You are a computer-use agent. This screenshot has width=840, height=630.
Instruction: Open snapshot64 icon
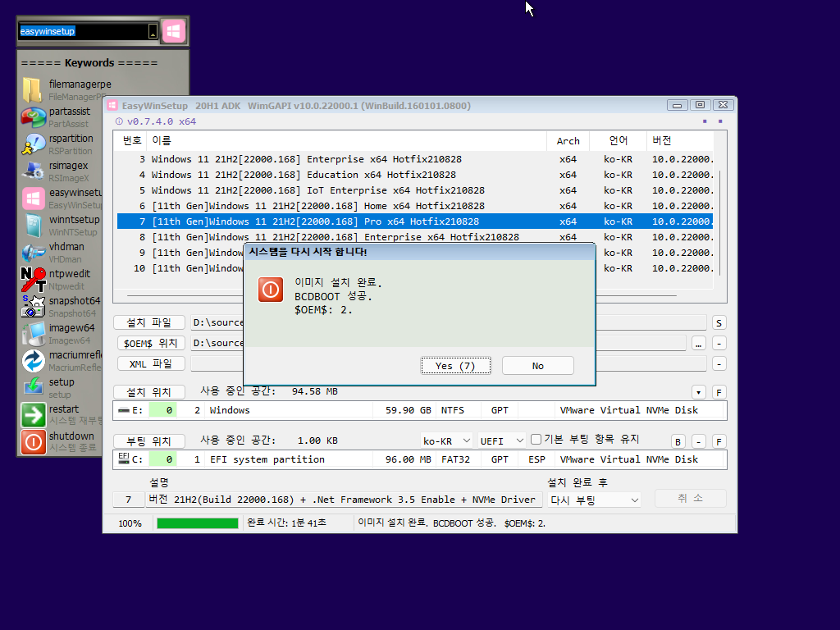[x=33, y=307]
